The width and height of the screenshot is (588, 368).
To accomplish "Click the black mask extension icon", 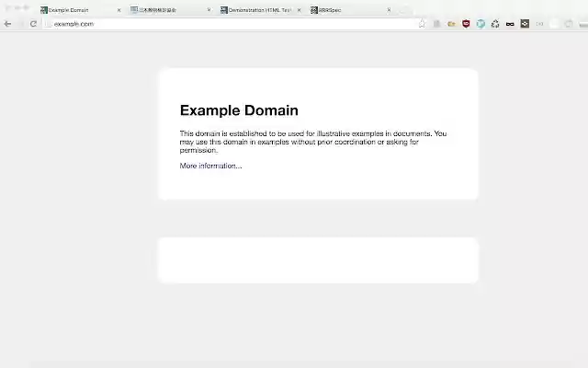I will (510, 24).
